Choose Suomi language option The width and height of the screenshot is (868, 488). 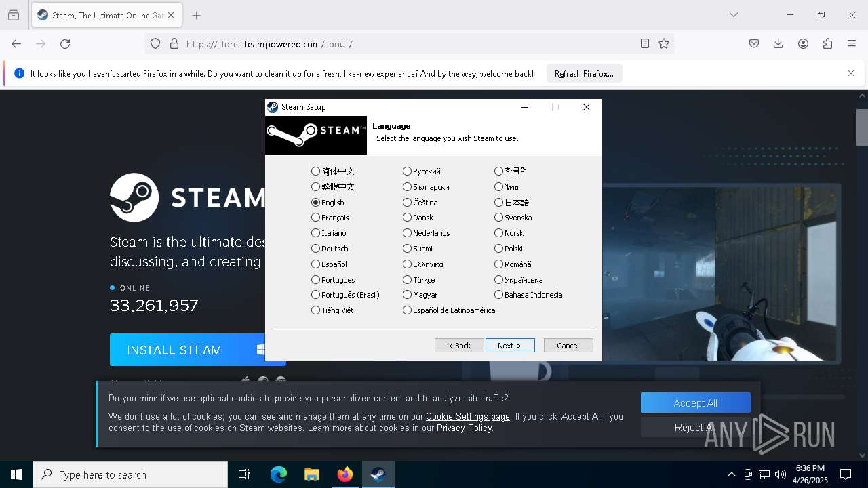pyautogui.click(x=418, y=249)
